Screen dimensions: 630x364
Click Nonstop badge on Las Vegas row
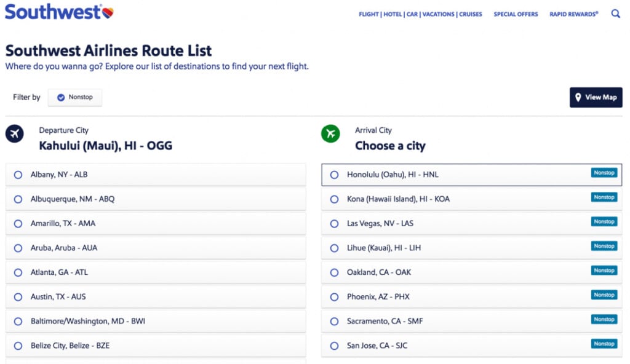tap(604, 222)
